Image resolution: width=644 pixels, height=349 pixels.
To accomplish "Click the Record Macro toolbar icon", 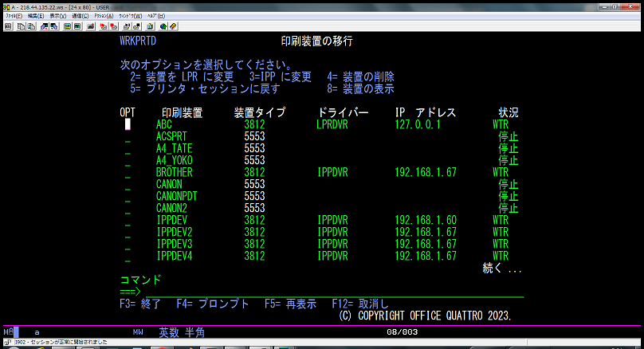I will tap(105, 25).
